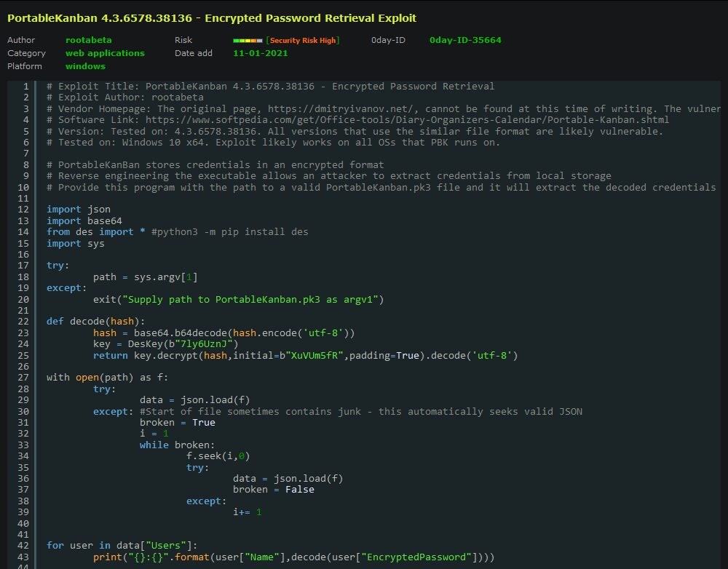Click the import json code line
Image resolution: width=728 pixels, height=569 pixels.
[x=79, y=210]
